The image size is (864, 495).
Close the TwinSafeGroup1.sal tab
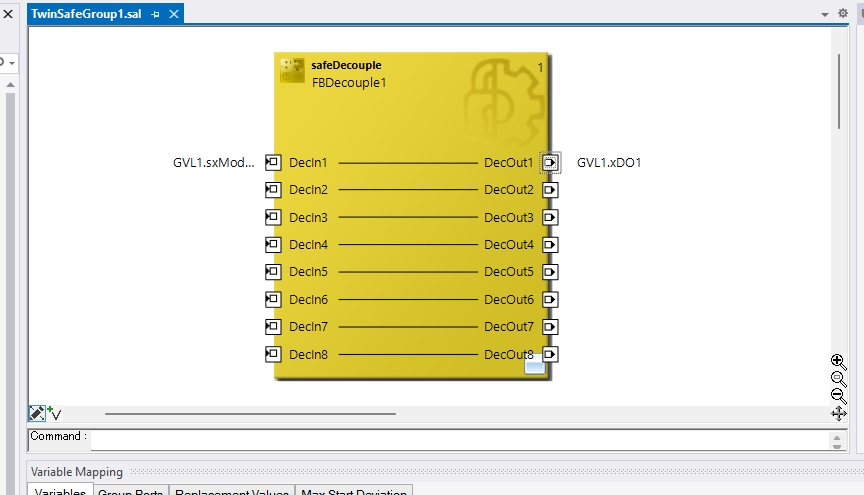point(174,14)
